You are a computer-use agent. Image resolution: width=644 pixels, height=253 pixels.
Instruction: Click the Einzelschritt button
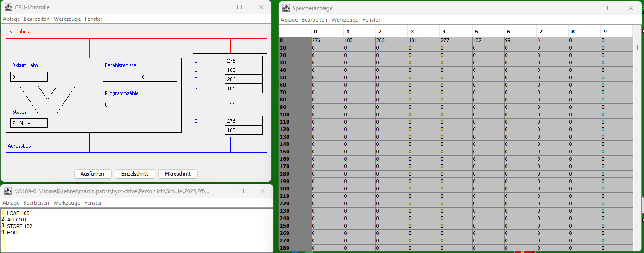point(134,174)
